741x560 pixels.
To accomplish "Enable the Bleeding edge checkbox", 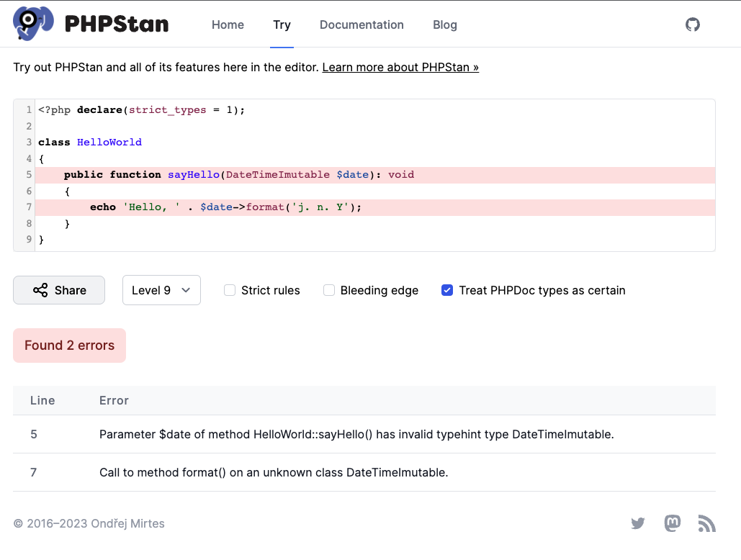I will pos(329,290).
